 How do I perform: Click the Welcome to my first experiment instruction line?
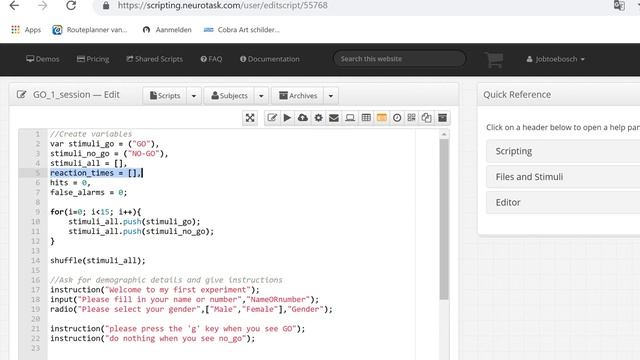click(x=155, y=290)
